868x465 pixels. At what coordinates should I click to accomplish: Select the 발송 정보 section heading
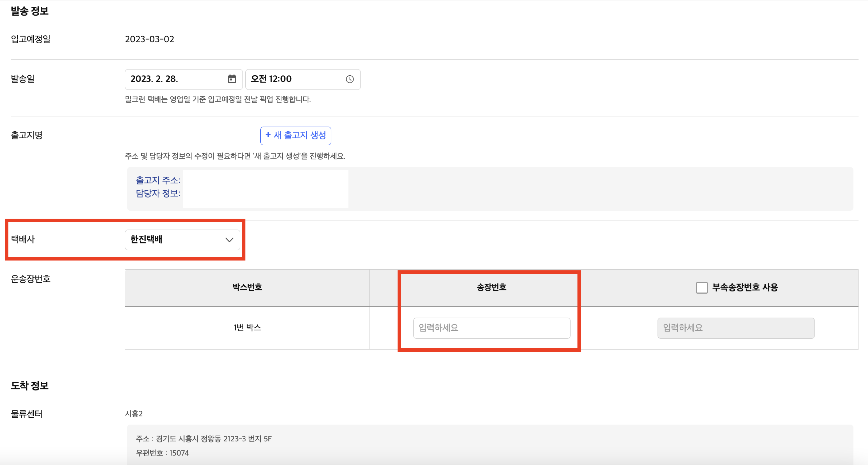tap(29, 11)
